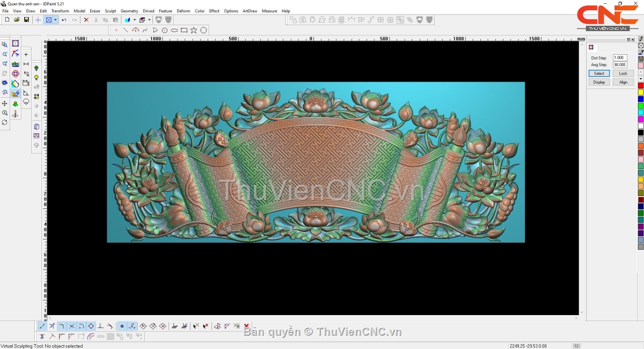This screenshot has width=644, height=349.
Task: Click the undo arrow icon
Action: (x=64, y=20)
